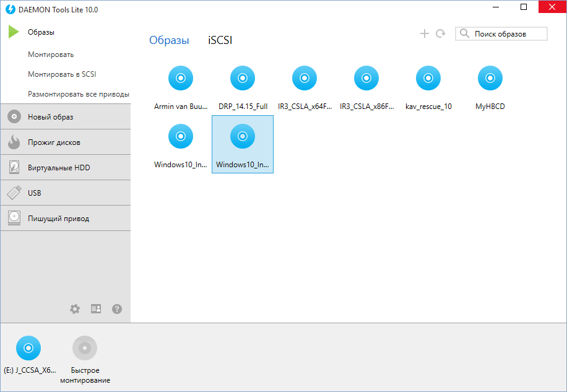Click the USB stick icon

coord(14,193)
